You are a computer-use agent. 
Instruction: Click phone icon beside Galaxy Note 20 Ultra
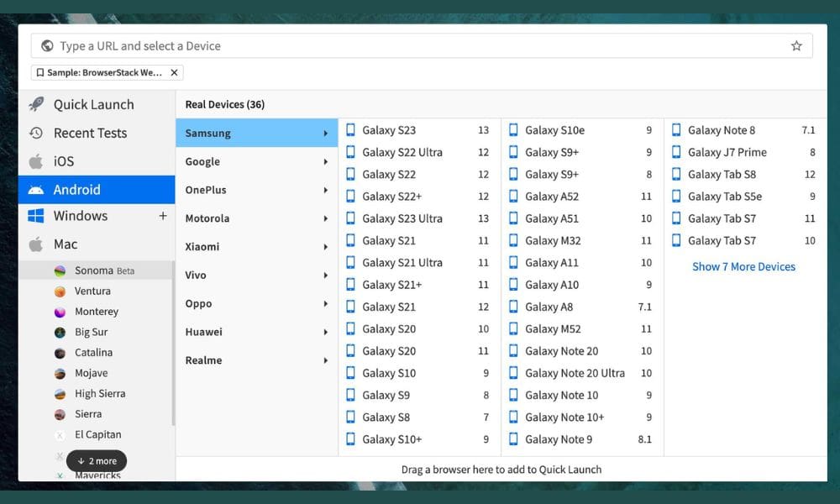(513, 373)
